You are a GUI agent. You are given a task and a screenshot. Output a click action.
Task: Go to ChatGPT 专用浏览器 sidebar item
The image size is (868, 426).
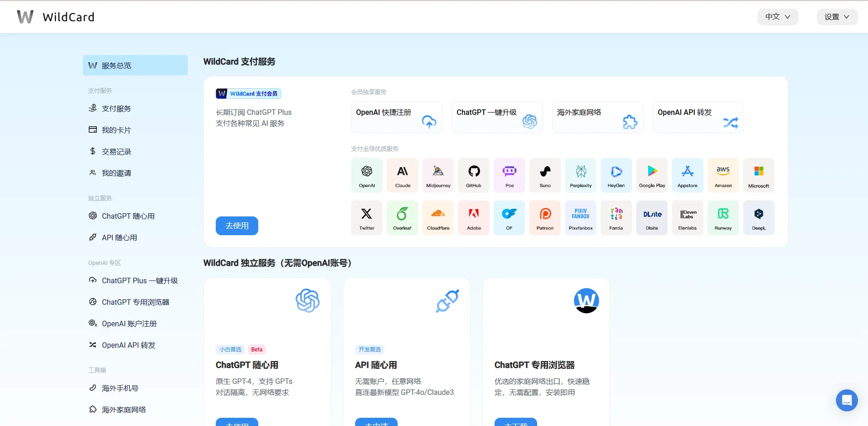(x=135, y=302)
